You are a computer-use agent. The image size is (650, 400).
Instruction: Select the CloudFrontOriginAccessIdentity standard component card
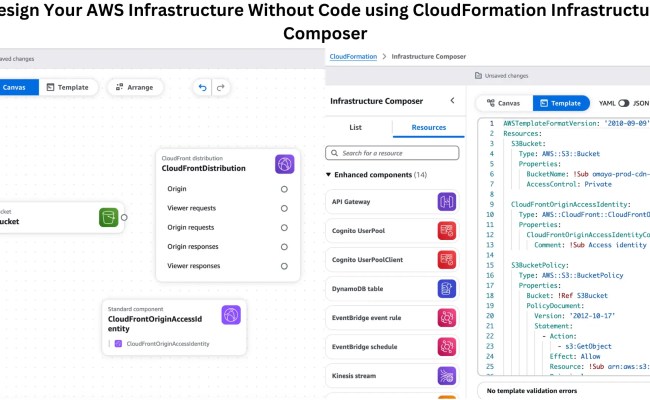[174, 328]
